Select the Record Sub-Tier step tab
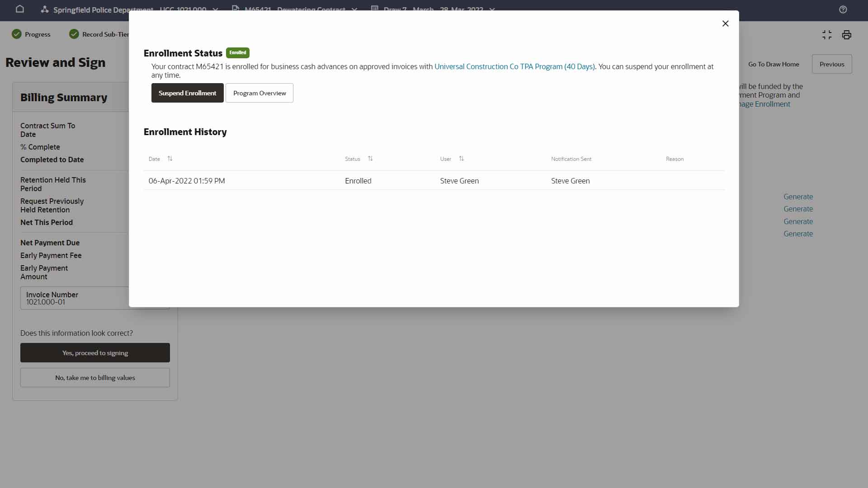 point(105,34)
